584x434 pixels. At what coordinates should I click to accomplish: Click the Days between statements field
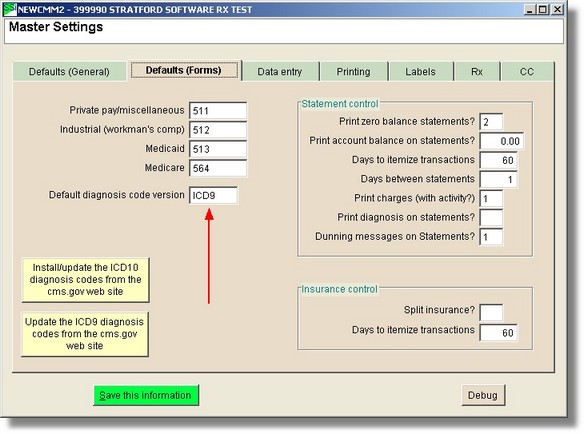(498, 180)
